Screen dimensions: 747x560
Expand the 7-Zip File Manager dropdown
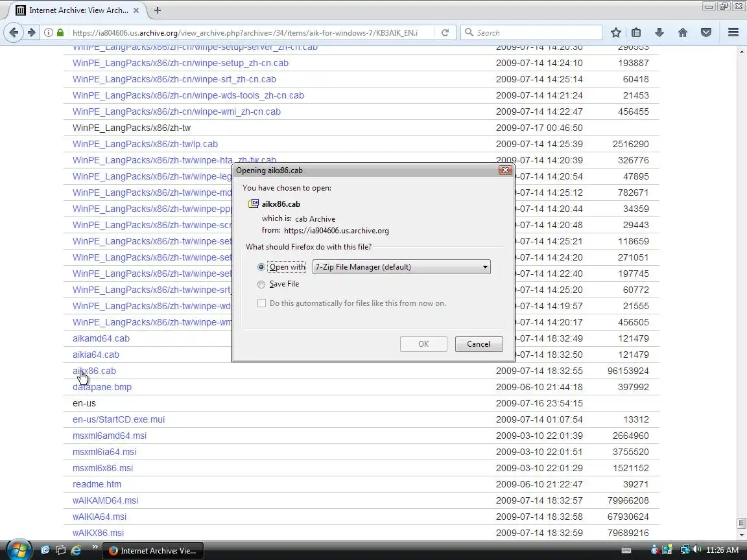click(401, 267)
